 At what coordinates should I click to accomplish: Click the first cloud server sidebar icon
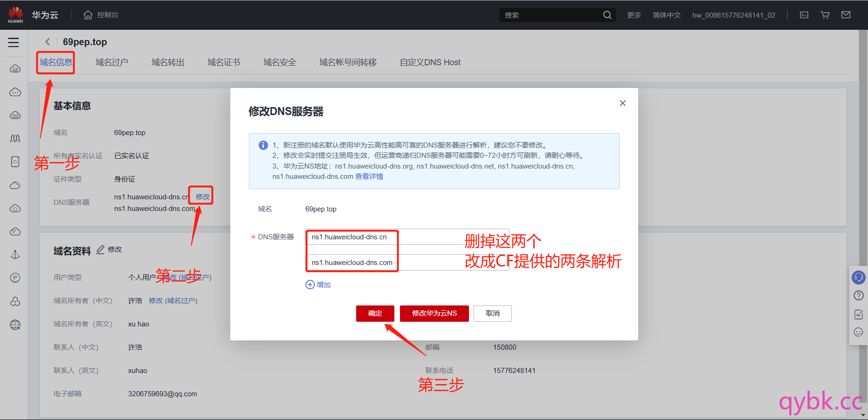[x=15, y=69]
